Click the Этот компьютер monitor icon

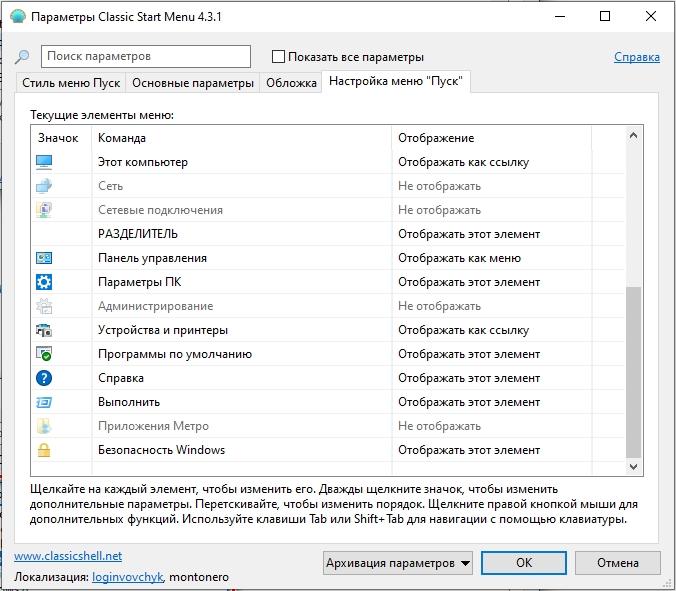pos(44,162)
